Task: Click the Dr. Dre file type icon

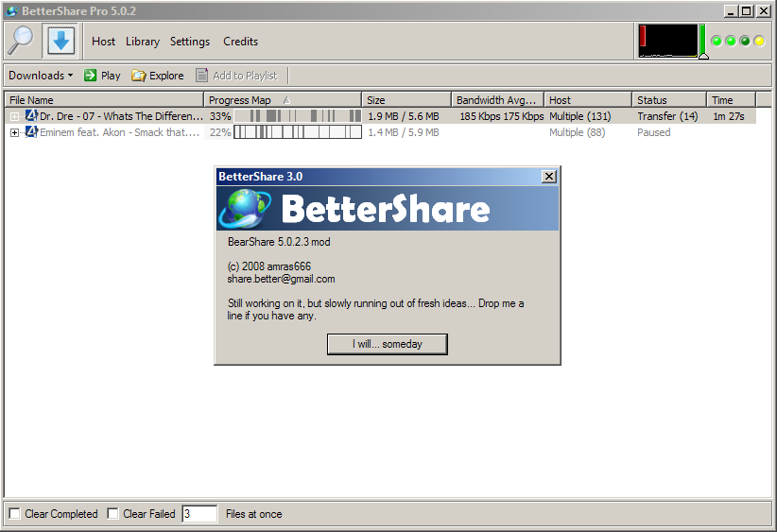Action: [x=31, y=116]
